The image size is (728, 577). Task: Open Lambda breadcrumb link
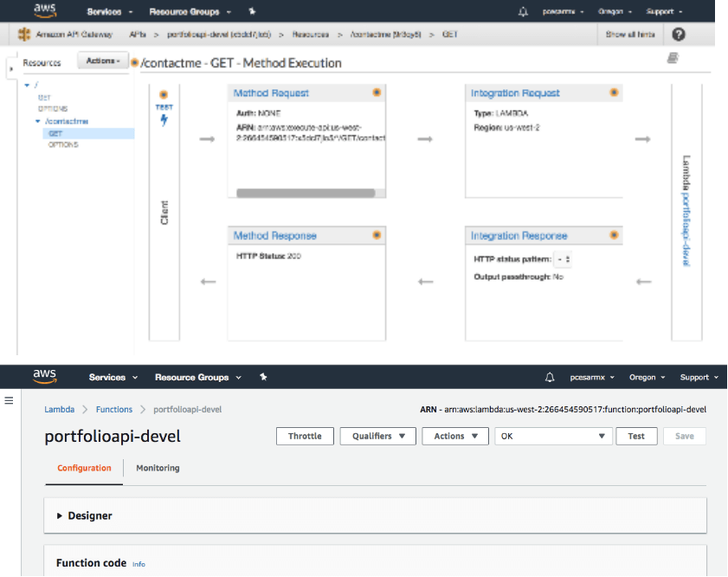60,409
